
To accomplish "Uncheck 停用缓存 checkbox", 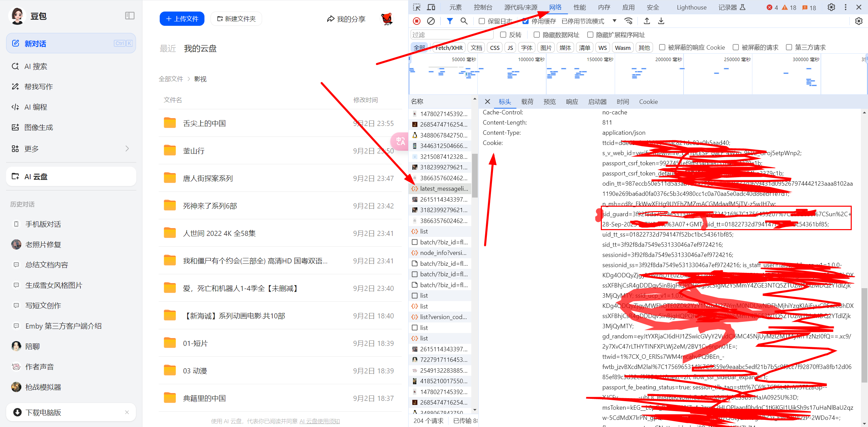I will [x=526, y=21].
